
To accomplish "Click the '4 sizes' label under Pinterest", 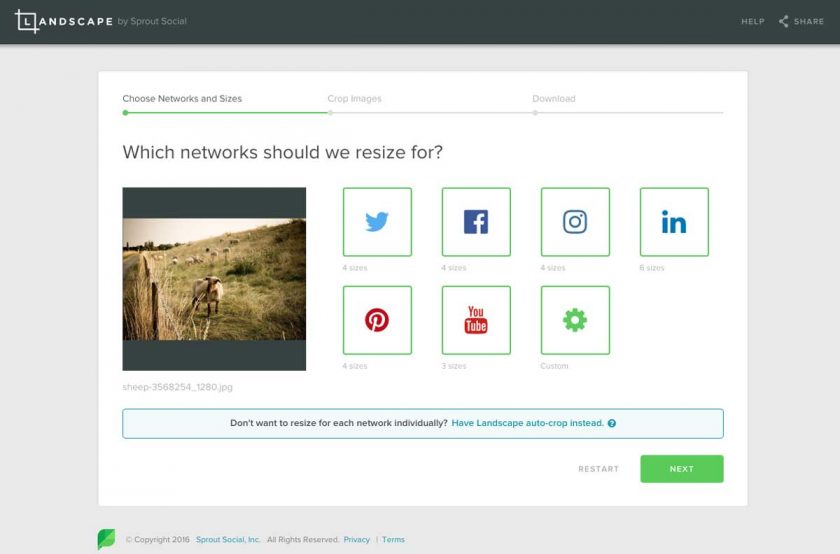I will (x=355, y=366).
